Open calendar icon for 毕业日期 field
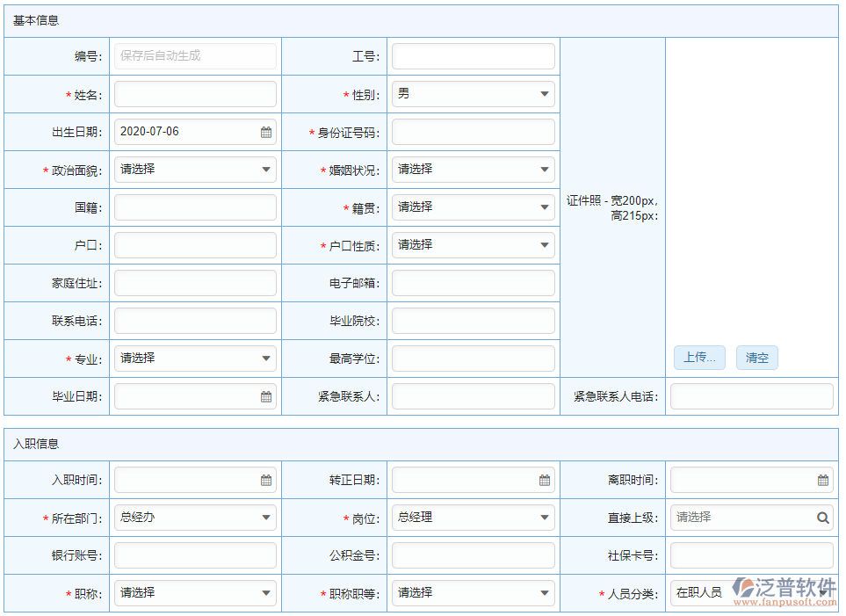Viewport: 846px width, 616px height. (266, 396)
